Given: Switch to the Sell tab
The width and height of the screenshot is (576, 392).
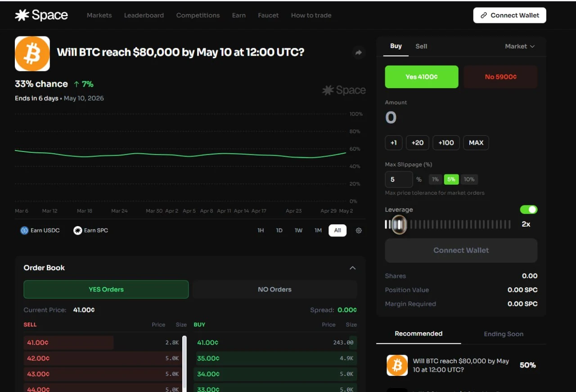Looking at the screenshot, I should click(421, 46).
